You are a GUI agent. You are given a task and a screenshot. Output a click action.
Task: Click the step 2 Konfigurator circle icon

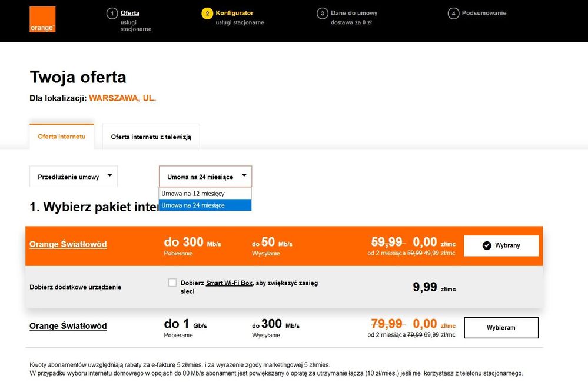click(207, 14)
